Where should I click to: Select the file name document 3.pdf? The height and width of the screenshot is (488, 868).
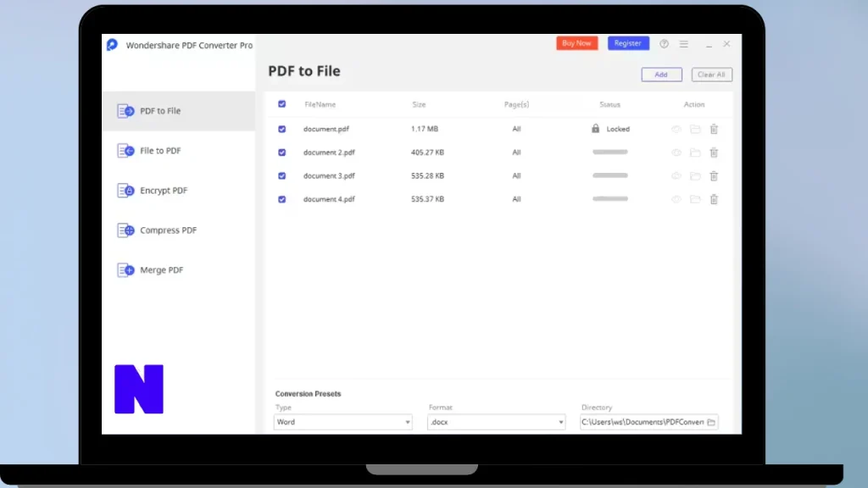pyautogui.click(x=329, y=176)
